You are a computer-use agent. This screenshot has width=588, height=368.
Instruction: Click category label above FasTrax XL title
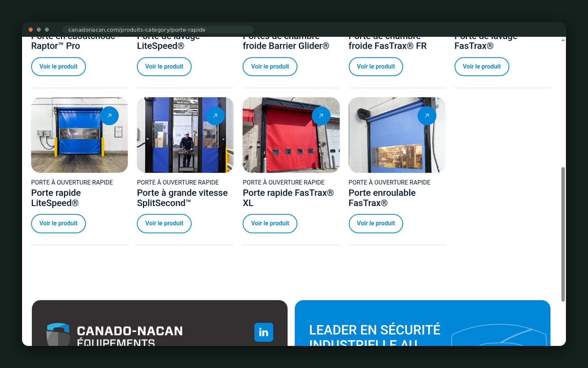(284, 182)
